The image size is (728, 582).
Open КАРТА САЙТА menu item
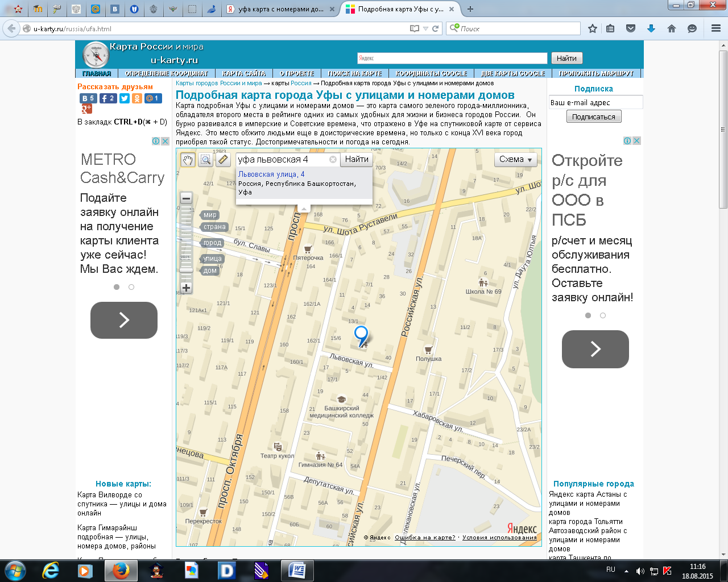click(244, 73)
